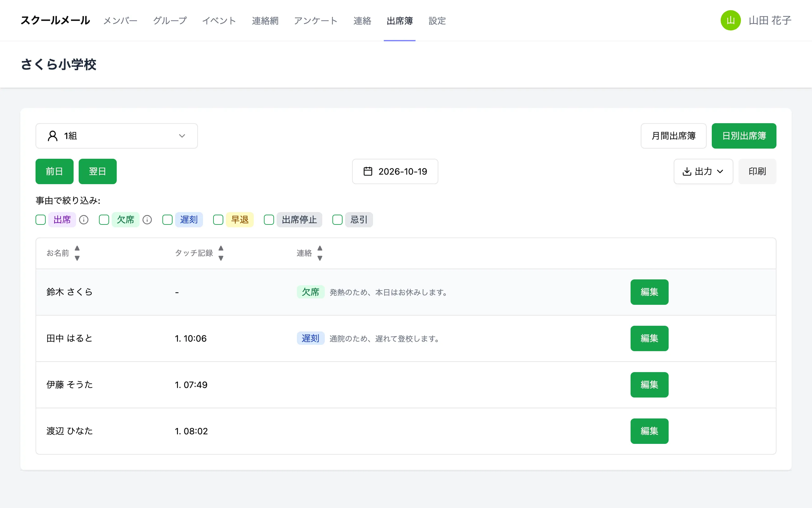
Task: Click the スクールメール logo link
Action: point(56,21)
